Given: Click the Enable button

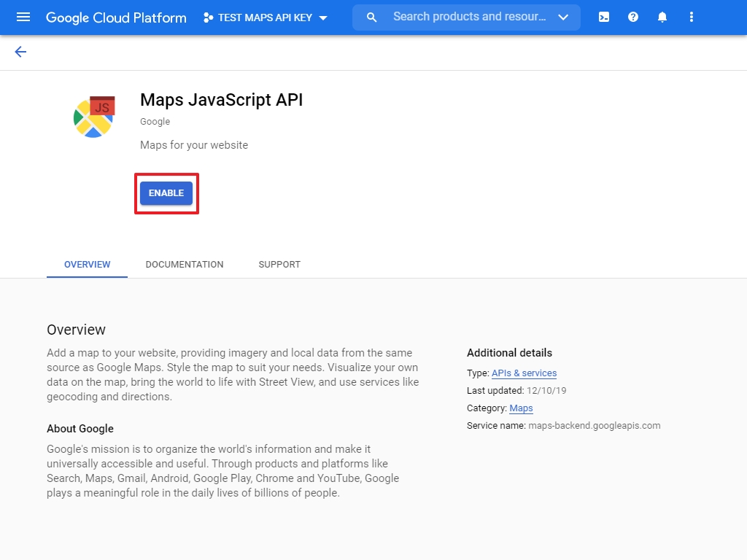Looking at the screenshot, I should click(x=166, y=192).
